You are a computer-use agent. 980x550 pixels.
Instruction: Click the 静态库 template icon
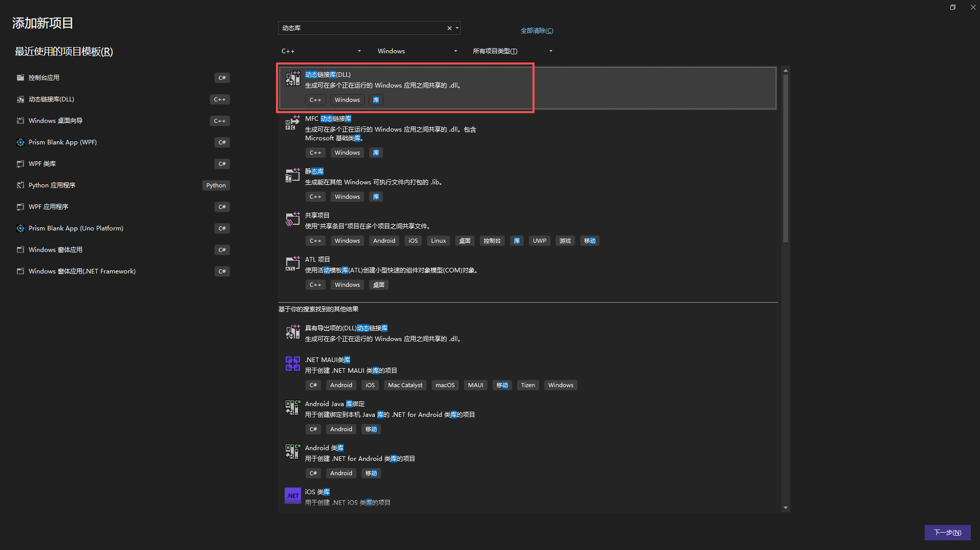pos(292,176)
